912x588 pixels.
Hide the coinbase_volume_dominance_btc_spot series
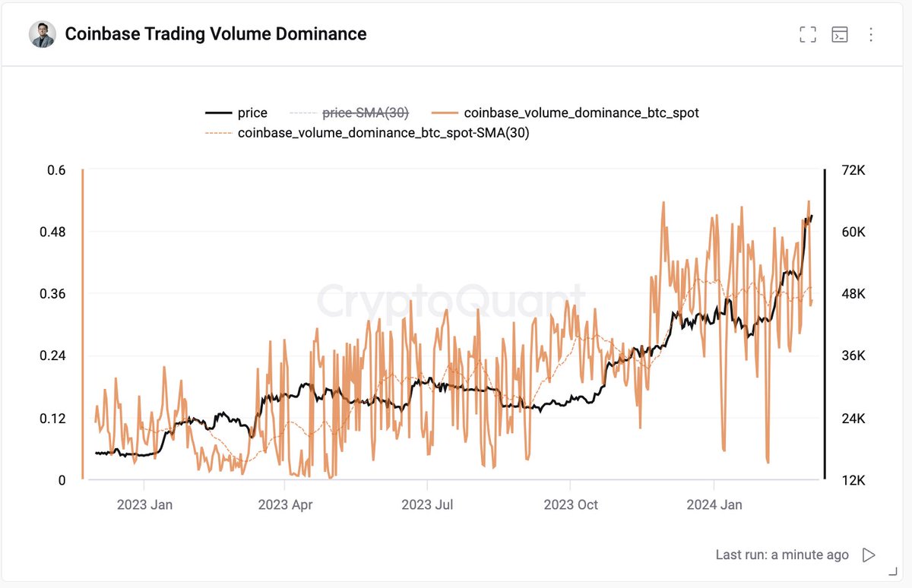point(580,112)
